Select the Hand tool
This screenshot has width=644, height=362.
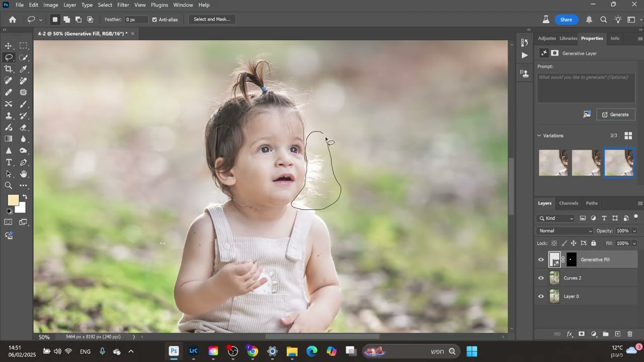tap(23, 174)
